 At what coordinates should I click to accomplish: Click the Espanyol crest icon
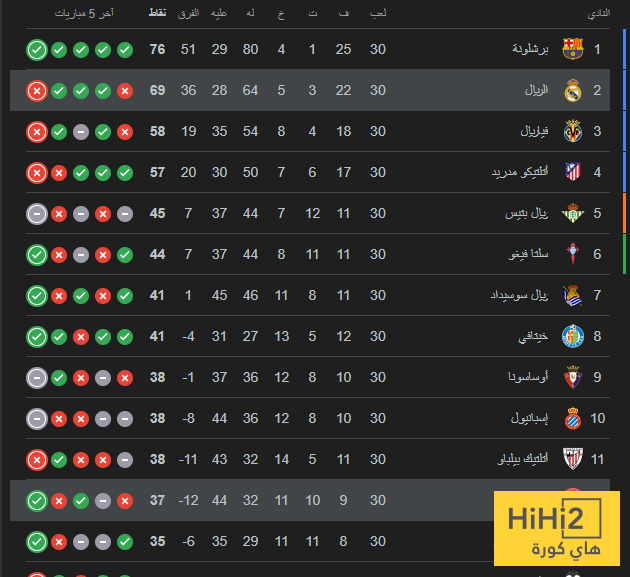[573, 418]
